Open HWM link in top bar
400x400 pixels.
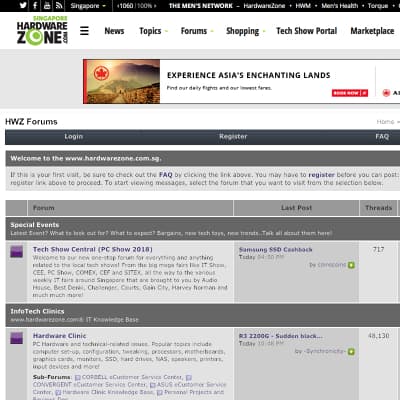303,6
